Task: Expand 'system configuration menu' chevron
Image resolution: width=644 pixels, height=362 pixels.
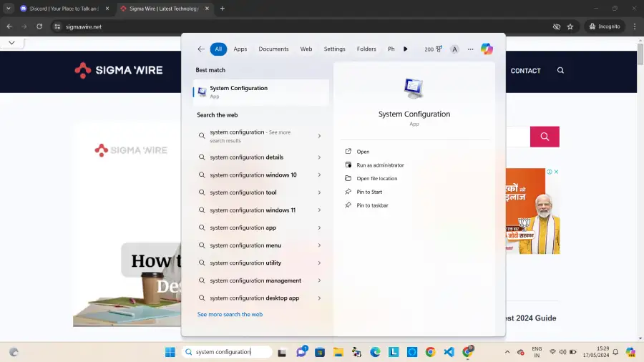Action: (319, 245)
